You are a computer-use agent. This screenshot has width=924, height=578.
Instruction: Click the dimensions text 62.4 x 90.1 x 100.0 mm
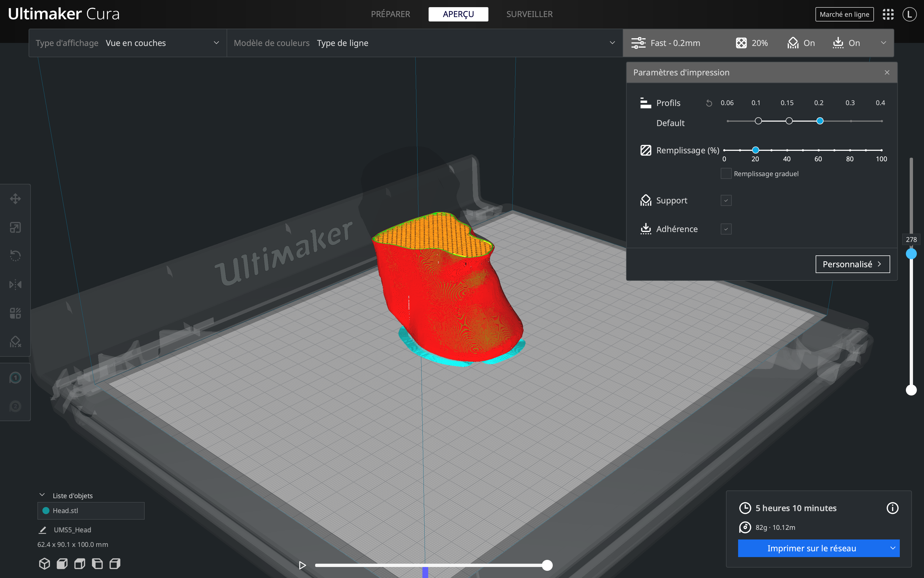click(73, 544)
